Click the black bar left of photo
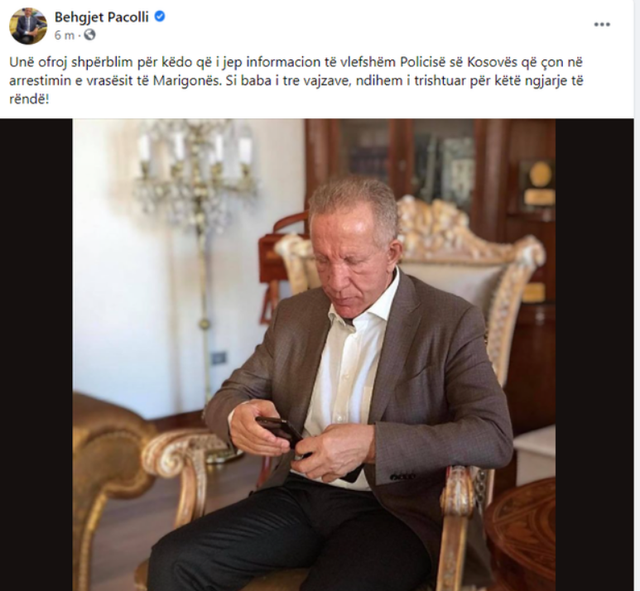 coord(36,355)
